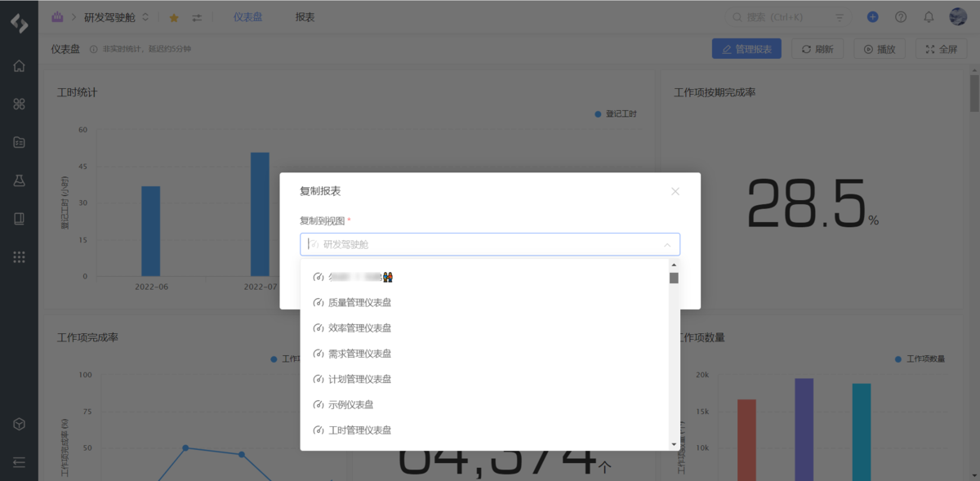Select 工时管理仪表盘 in the dropdown list
Screen dimensions: 980x481
(484, 430)
